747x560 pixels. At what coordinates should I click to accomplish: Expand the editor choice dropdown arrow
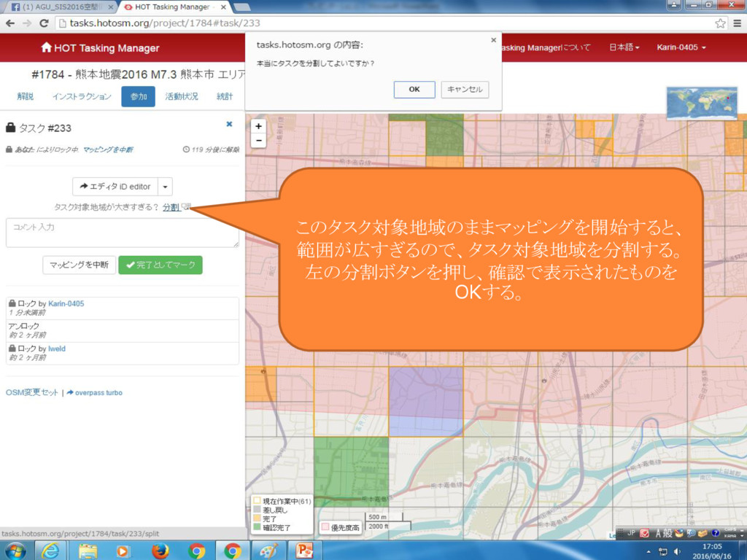(165, 187)
